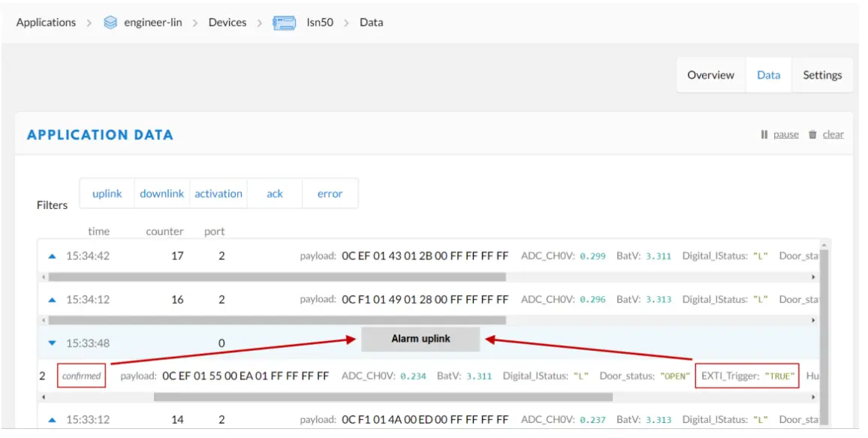
Task: Open engineer-lin breadcrumb link
Action: coord(152,23)
